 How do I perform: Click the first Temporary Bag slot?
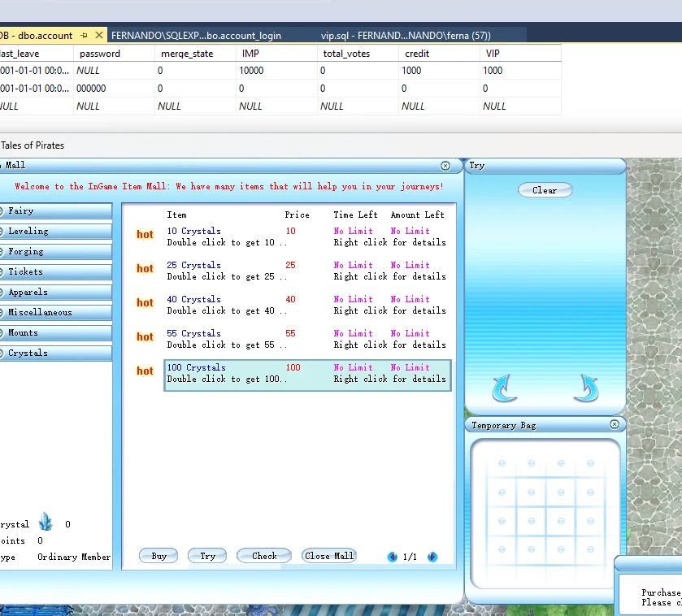tap(502, 463)
